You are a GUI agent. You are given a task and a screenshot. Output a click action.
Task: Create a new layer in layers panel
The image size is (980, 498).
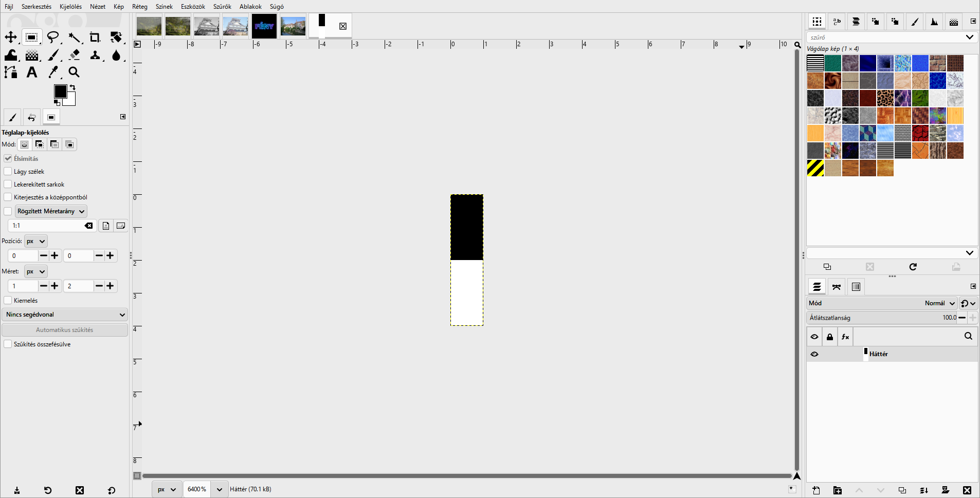[x=816, y=490]
